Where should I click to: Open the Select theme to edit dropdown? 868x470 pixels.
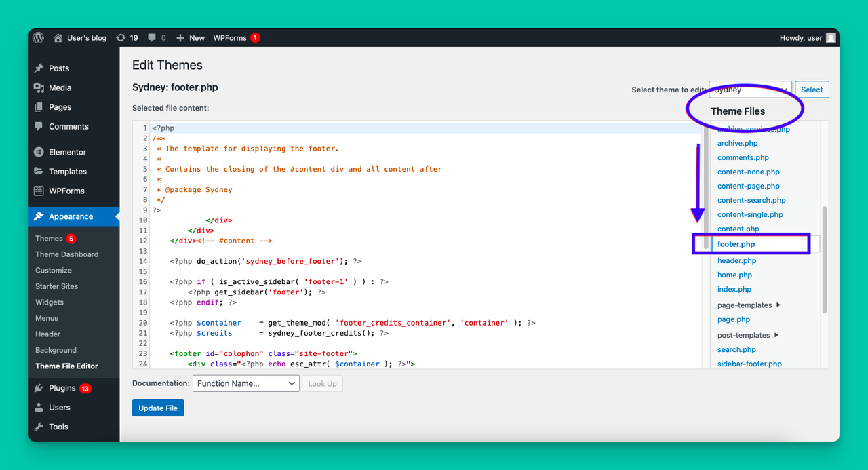(x=751, y=90)
